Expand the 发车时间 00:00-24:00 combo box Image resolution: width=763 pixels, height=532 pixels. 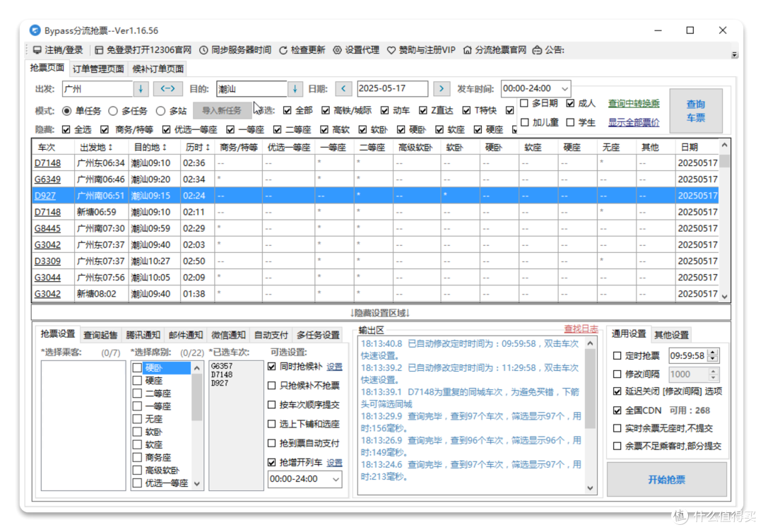(x=564, y=88)
